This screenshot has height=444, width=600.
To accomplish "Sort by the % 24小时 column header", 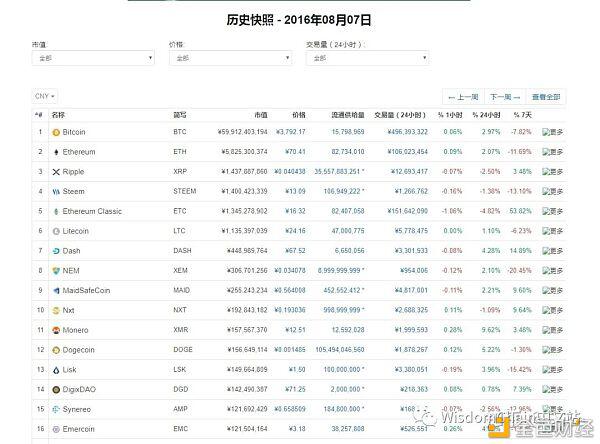I will pyautogui.click(x=486, y=115).
